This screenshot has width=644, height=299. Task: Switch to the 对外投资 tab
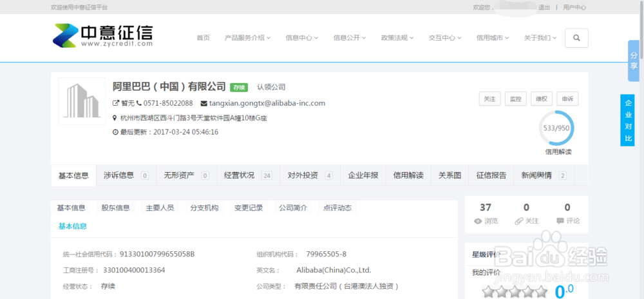[x=310, y=176]
